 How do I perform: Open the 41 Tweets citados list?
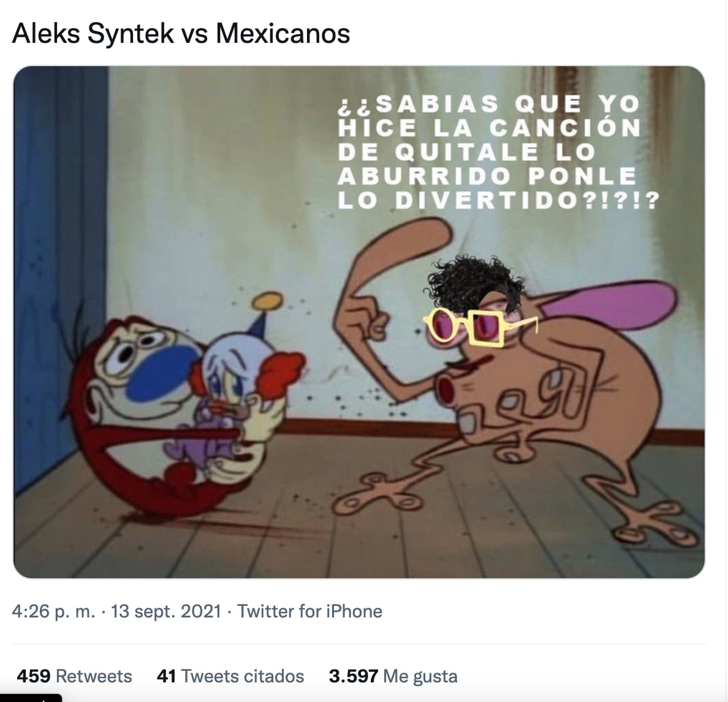230,676
